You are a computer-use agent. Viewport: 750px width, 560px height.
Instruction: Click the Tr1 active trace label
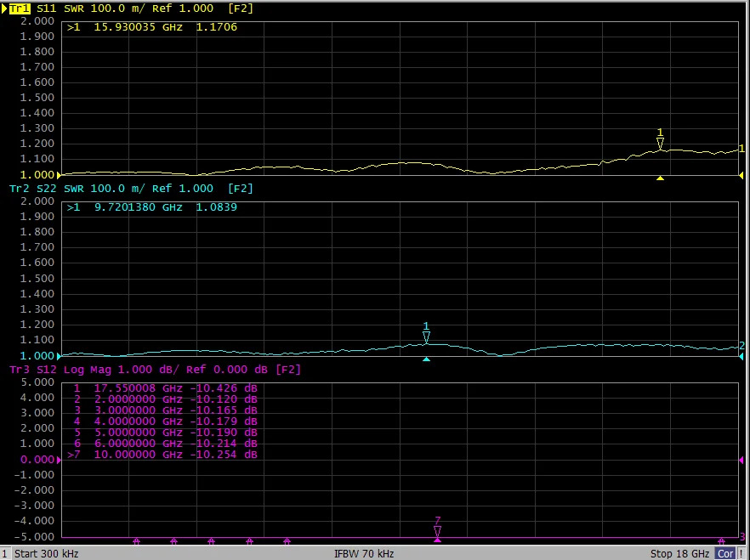click(20, 8)
